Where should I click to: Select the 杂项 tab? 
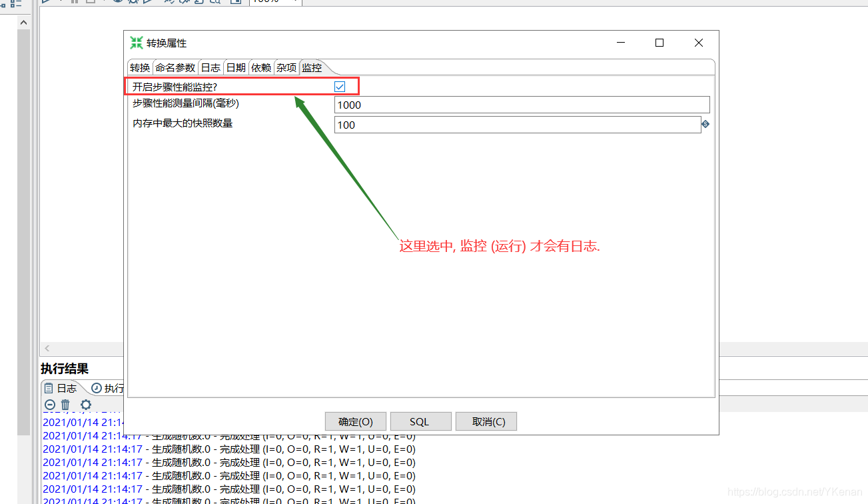coord(286,68)
